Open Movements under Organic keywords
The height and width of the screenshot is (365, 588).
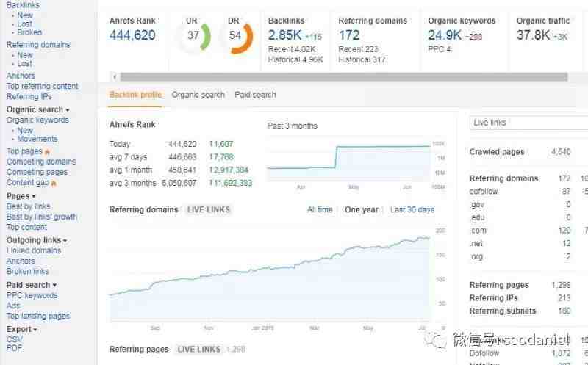[37, 139]
